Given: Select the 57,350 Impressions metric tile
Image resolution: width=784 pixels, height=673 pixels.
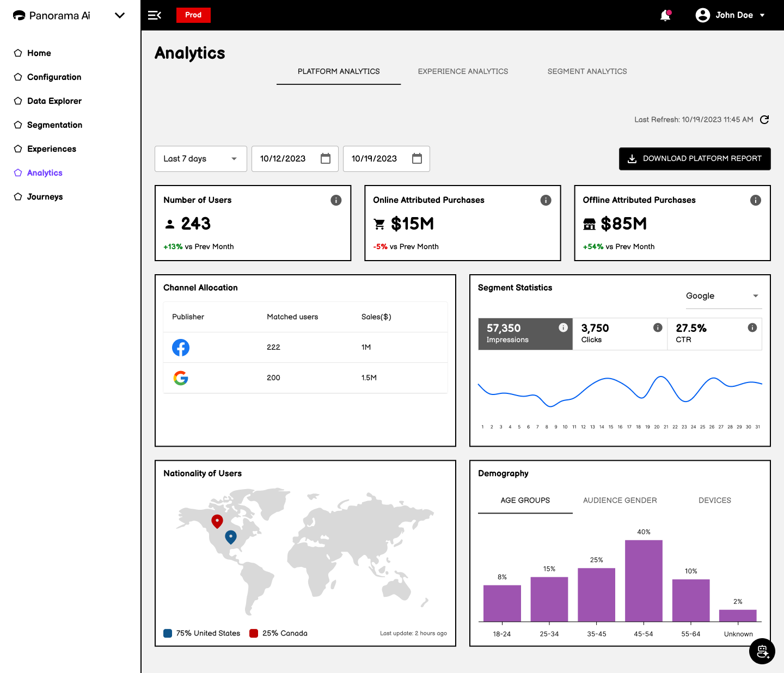Looking at the screenshot, I should [525, 334].
